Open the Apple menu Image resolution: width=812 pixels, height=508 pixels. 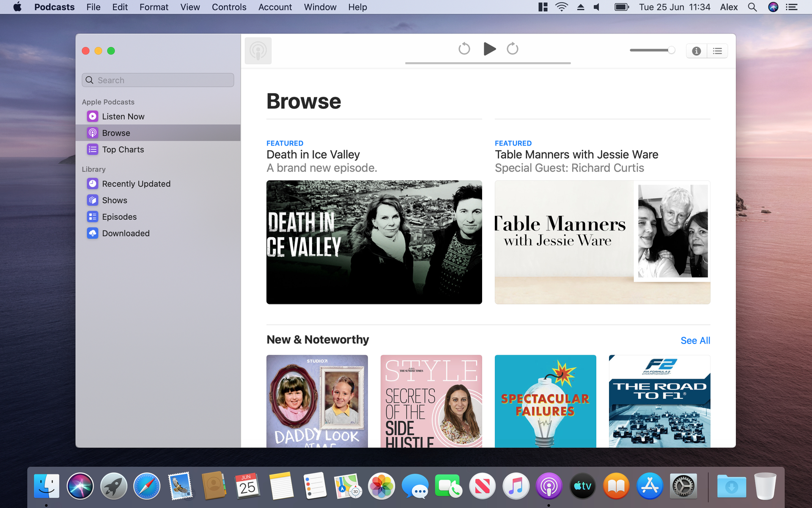click(x=17, y=7)
